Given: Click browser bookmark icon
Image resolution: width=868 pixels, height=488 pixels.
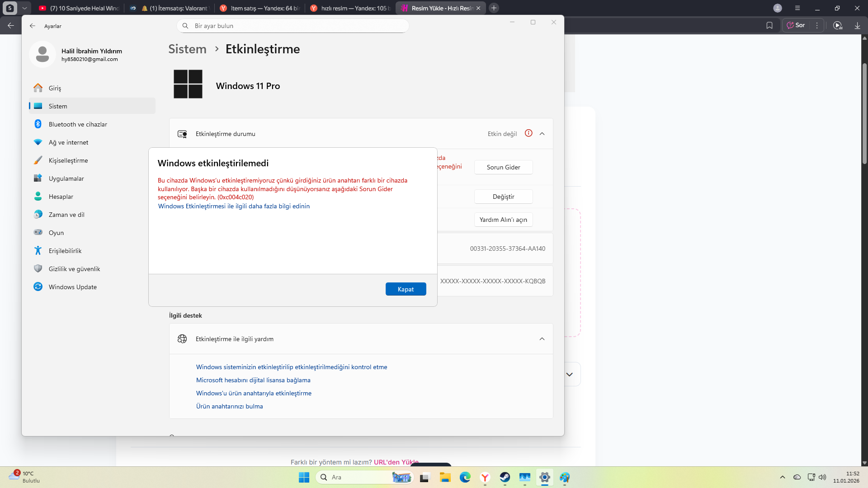Looking at the screenshot, I should pyautogui.click(x=769, y=25).
